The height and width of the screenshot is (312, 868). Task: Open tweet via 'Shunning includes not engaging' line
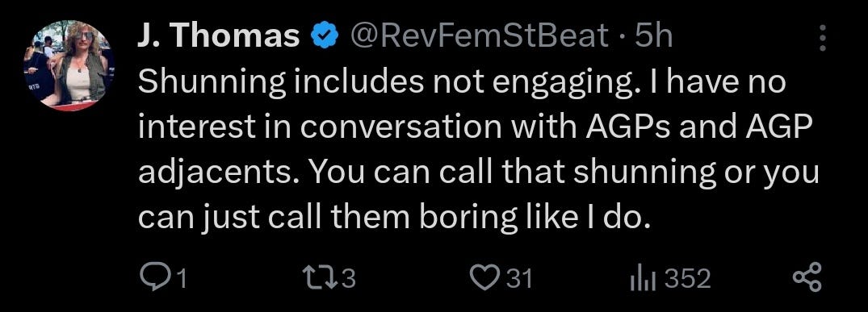pos(462,84)
